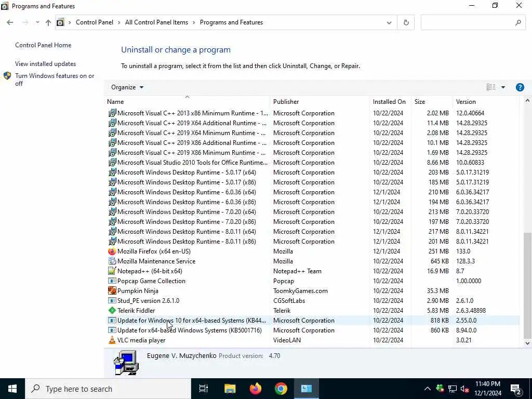Click the Telerik Fiddler icon
532x399 pixels.
point(112,311)
